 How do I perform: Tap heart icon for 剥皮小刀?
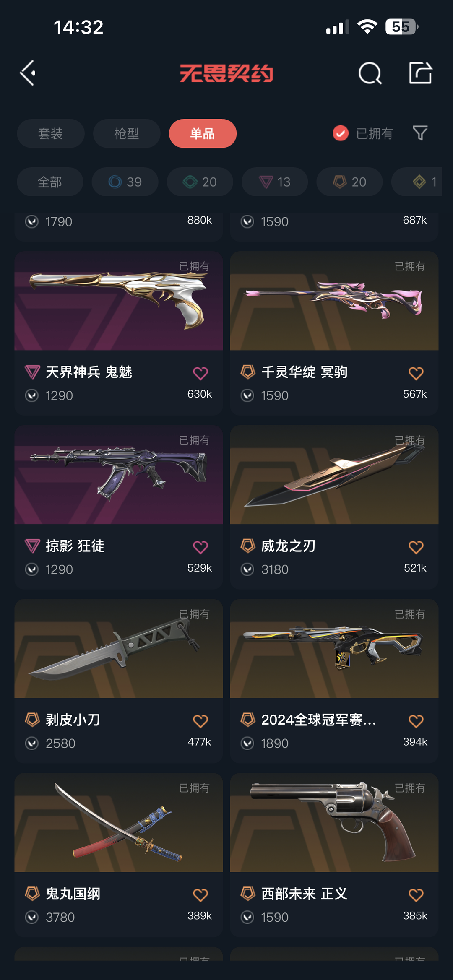click(200, 721)
